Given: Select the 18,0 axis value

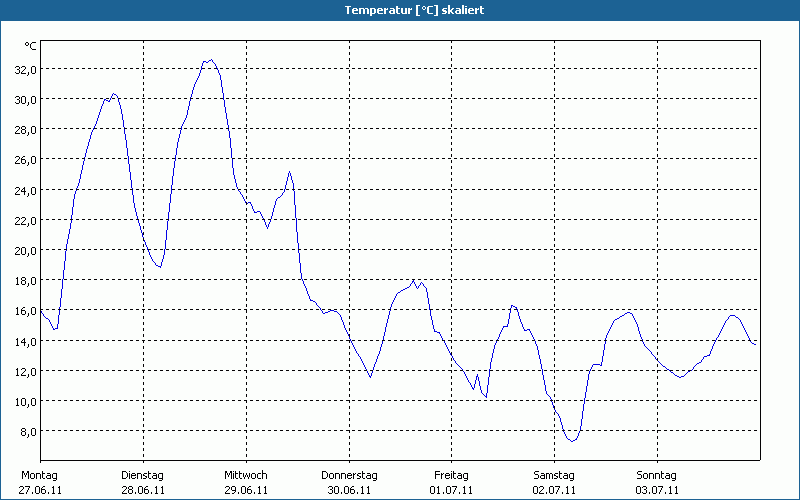Looking at the screenshot, I should coord(26,281).
